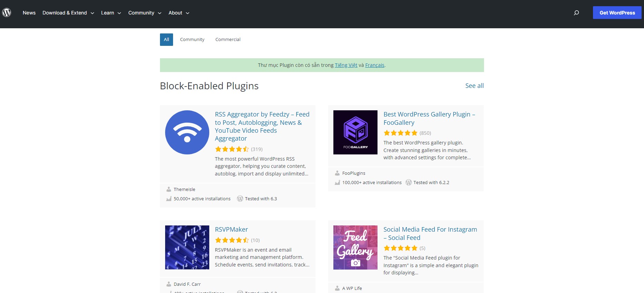Expand the Learn dropdown menu
This screenshot has width=644, height=293.
111,13
